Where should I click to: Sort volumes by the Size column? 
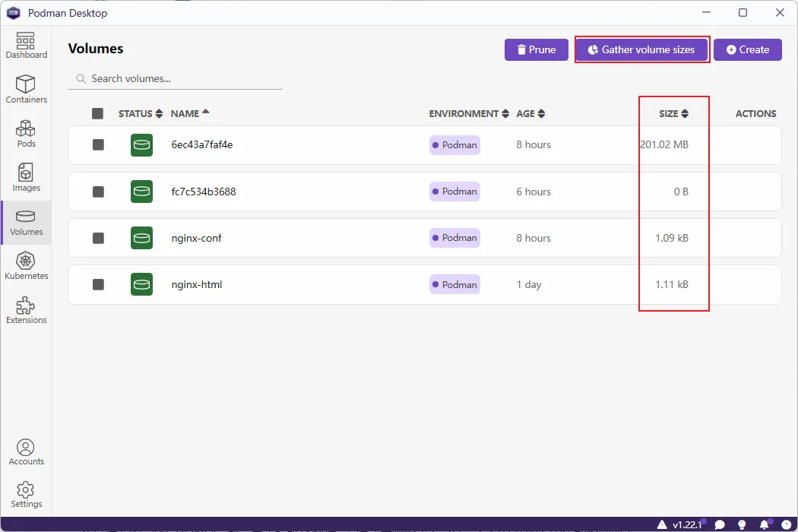point(673,114)
